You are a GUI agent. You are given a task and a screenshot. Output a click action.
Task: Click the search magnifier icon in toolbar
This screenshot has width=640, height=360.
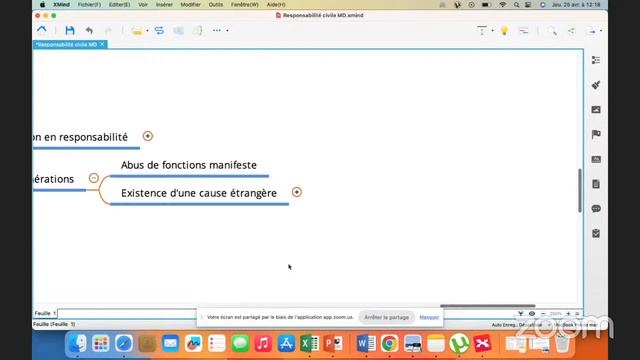click(553, 31)
